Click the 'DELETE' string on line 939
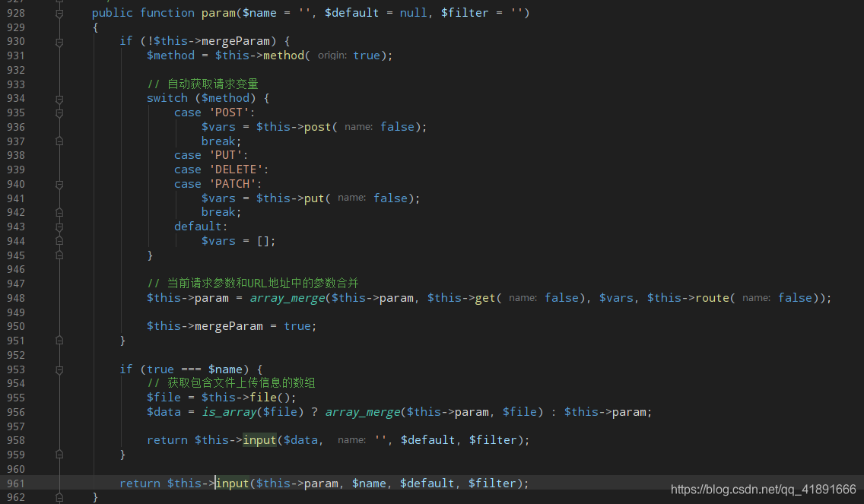Screen dimensions: 864x504 coord(236,170)
